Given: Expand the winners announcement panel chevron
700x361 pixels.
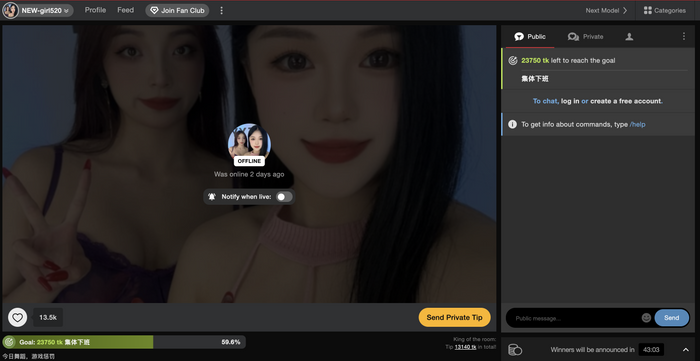Looking at the screenshot, I should [x=686, y=350].
